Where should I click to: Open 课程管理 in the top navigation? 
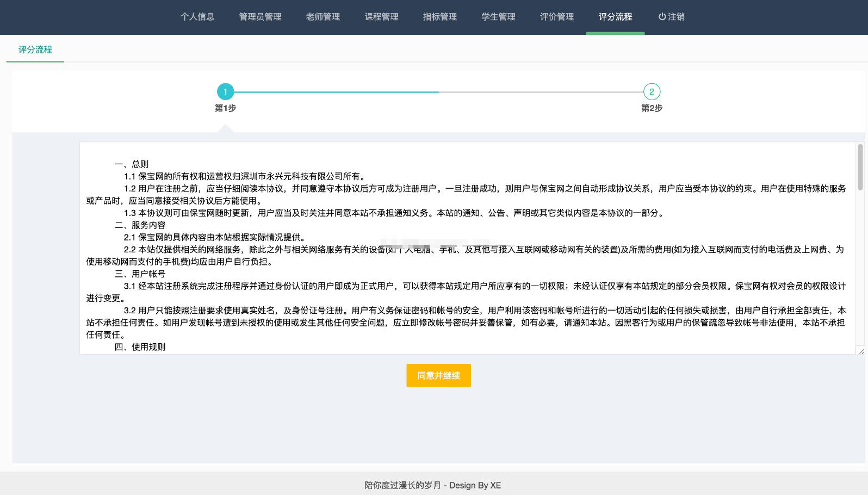(x=382, y=17)
